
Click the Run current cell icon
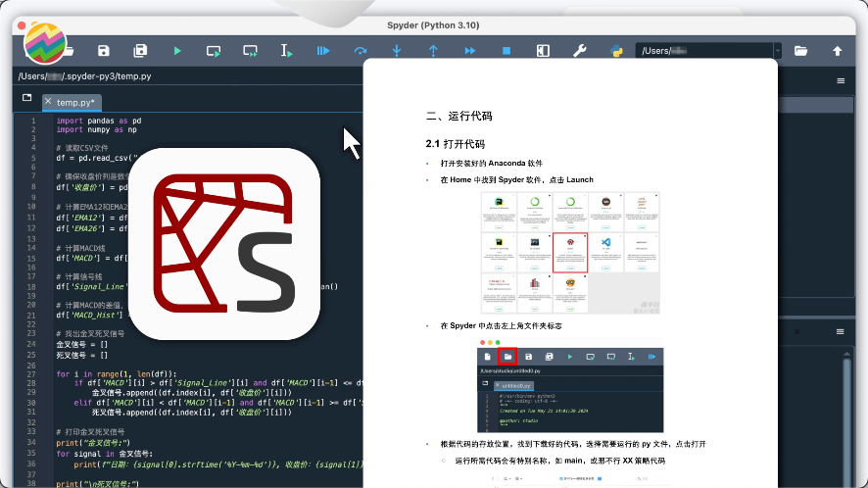[x=214, y=50]
